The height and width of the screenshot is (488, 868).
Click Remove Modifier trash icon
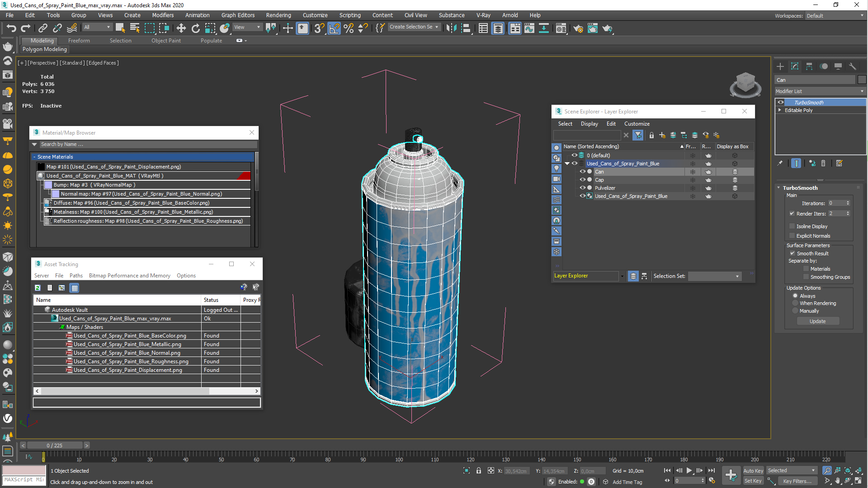[x=823, y=163]
